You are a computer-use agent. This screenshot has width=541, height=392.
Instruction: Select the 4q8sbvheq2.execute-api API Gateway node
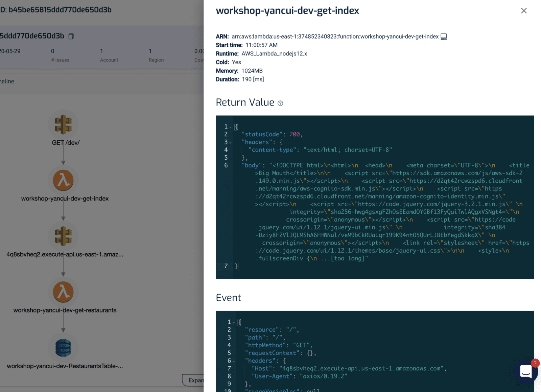coord(63,236)
